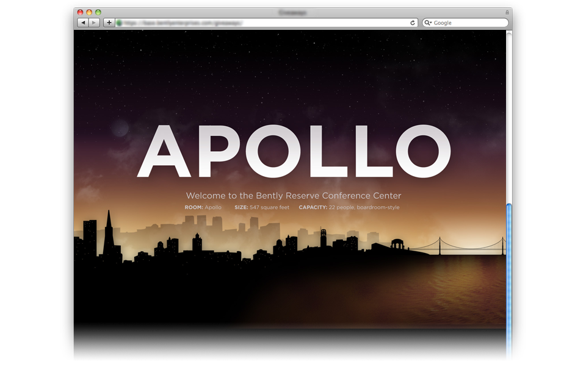This screenshot has height=392, width=586.
Task: Open the Google search magnifier dropdown
Action: 428,23
